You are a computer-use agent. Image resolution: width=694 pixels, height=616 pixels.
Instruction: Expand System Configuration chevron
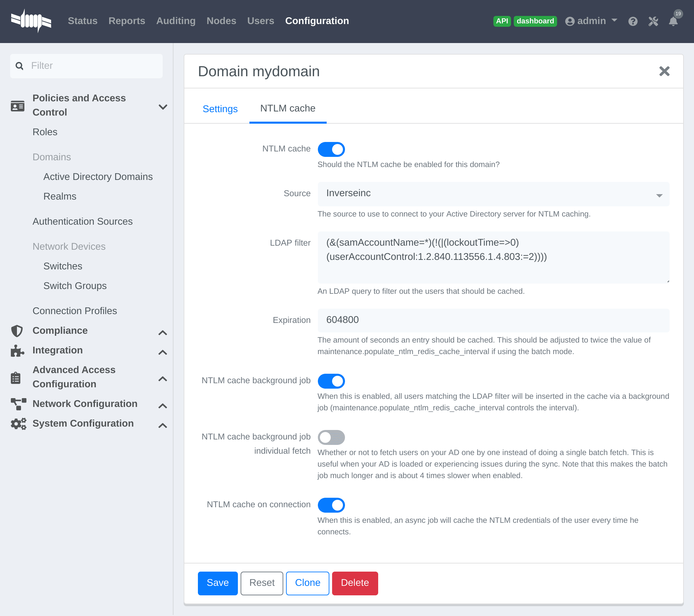(163, 426)
